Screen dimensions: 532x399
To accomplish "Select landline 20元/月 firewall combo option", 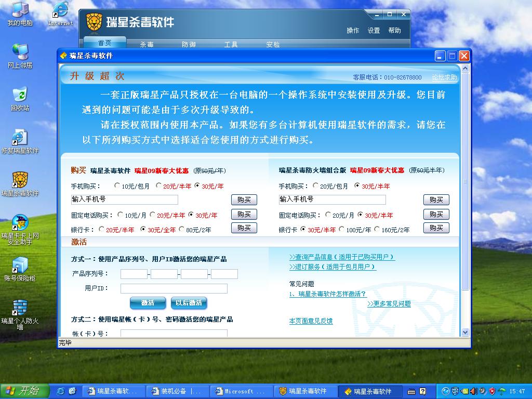I will tap(328, 215).
